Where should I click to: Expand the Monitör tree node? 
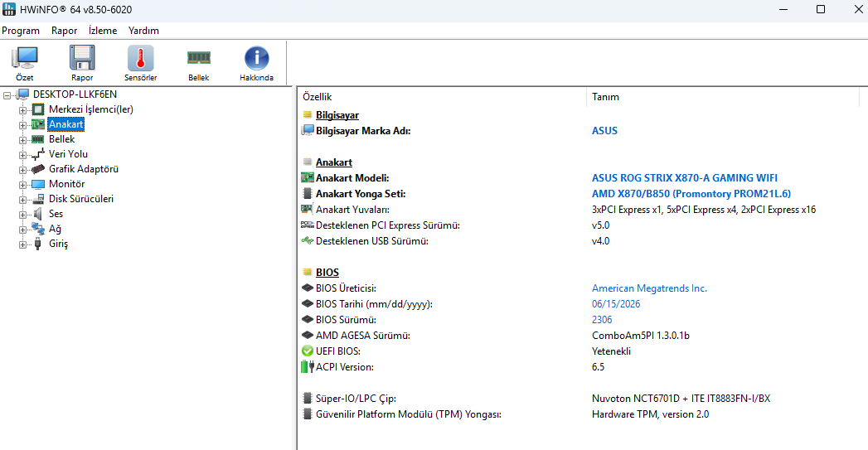coord(22,185)
